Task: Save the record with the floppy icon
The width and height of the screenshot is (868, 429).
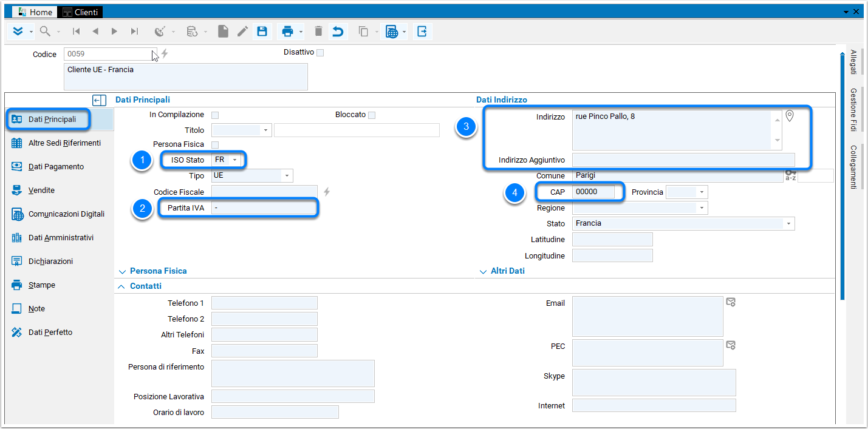Action: 262,31
